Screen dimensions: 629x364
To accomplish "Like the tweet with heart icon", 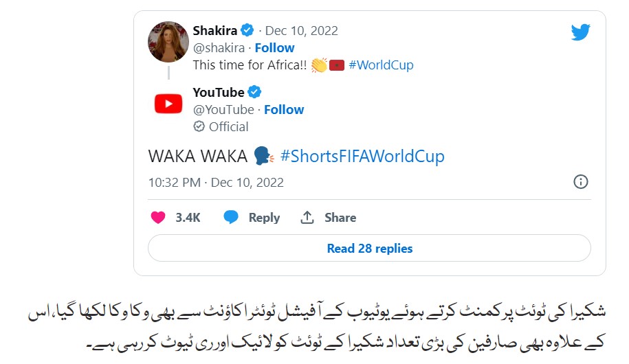I will 158,218.
